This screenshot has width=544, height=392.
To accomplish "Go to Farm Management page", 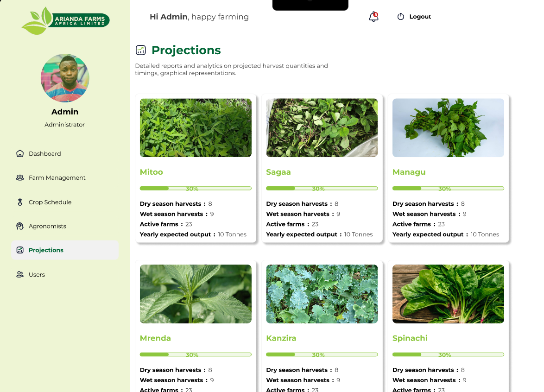I will pyautogui.click(x=57, y=178).
